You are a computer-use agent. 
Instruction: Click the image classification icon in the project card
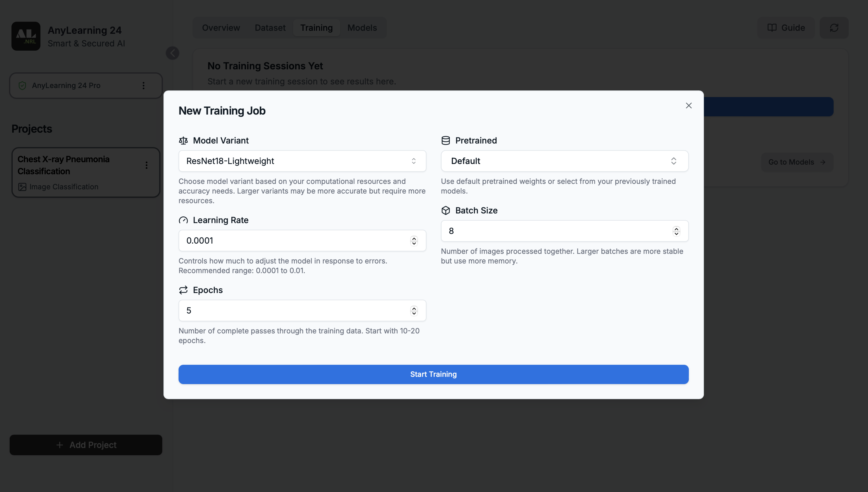pos(22,187)
